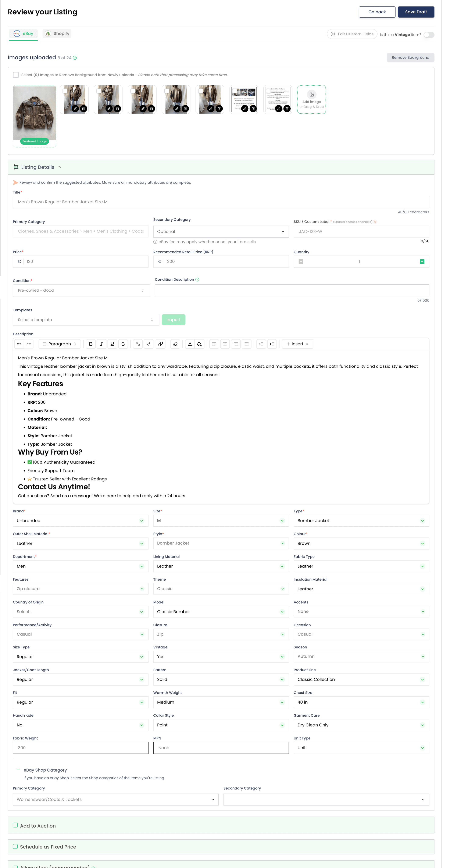The height and width of the screenshot is (868, 450).
Task: Click the Title input field
Action: click(221, 202)
